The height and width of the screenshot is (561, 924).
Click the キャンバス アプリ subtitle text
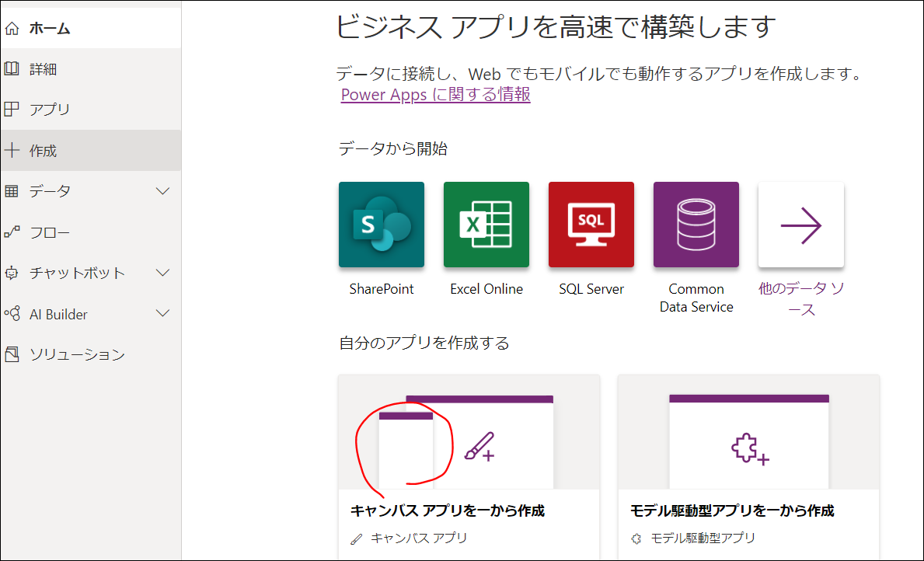pyautogui.click(x=419, y=538)
